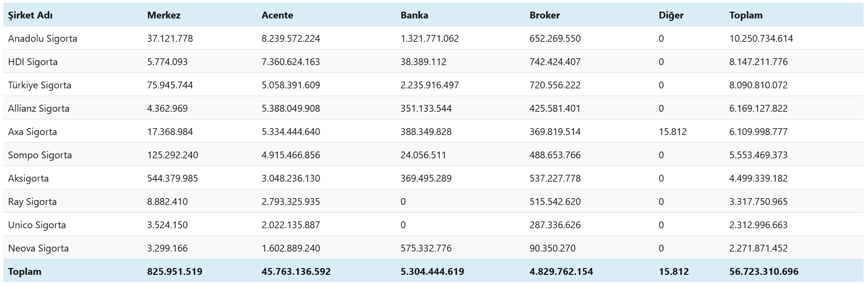Click Axa Sigorta's Diğer value 15.812
Viewport: 868px width, 286px height.
click(673, 132)
